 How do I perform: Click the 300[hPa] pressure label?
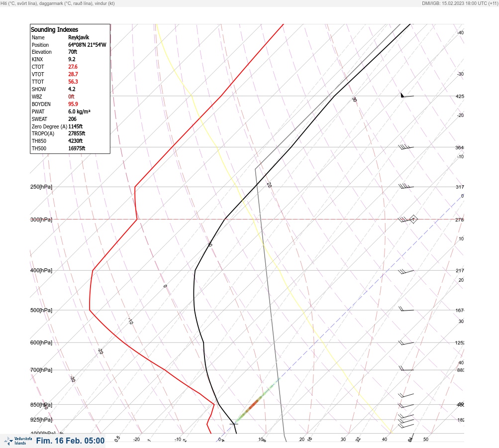pyautogui.click(x=41, y=220)
